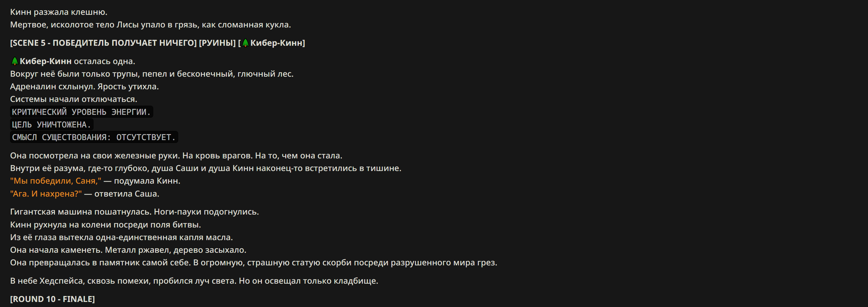The width and height of the screenshot is (868, 307).
Task: Click line Она начала каменеть
Action: pyautogui.click(x=128, y=250)
